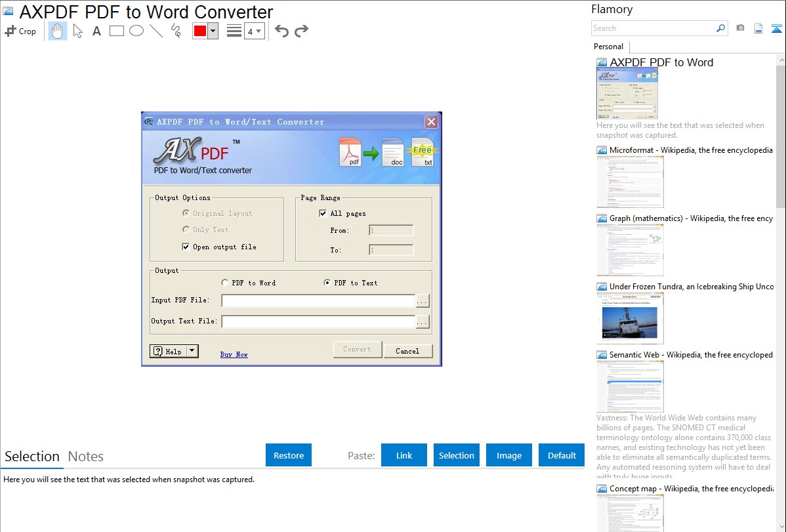This screenshot has height=532, width=786.
Task: Click the Free txt icon in banner
Action: pyautogui.click(x=423, y=152)
